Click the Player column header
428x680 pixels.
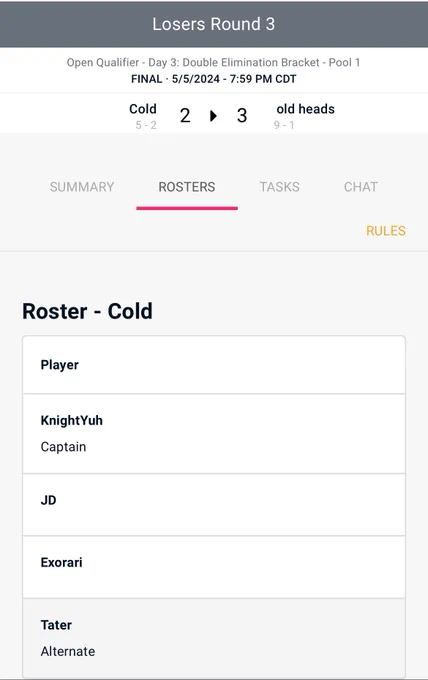pos(59,365)
